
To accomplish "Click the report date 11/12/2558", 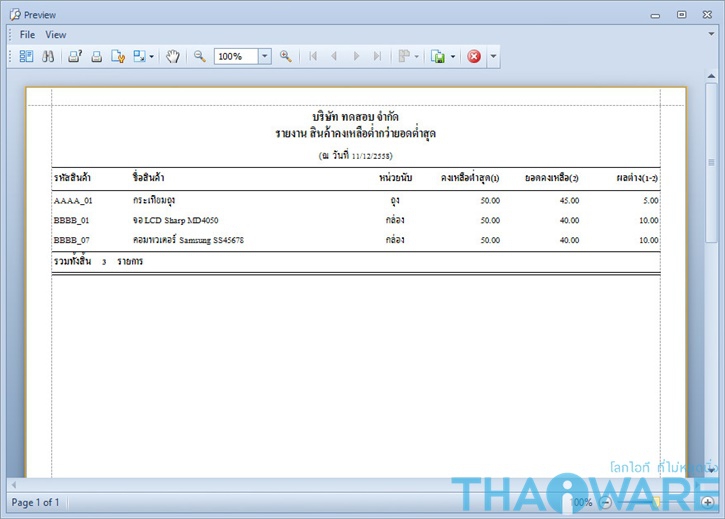I will 372,156.
